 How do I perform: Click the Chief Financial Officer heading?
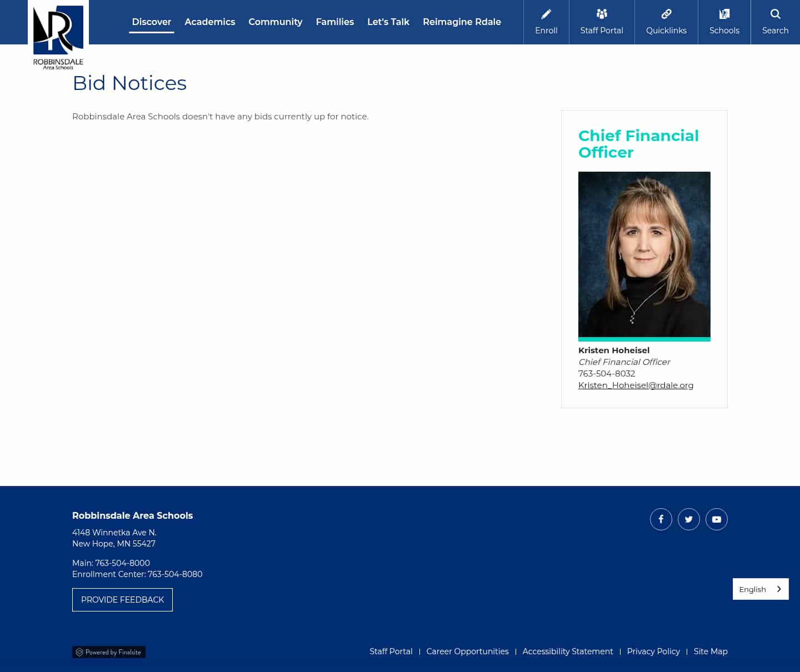(x=638, y=144)
